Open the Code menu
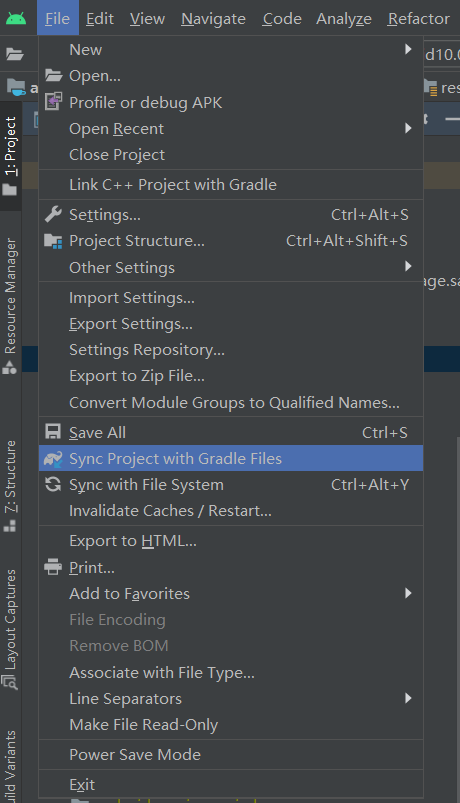The width and height of the screenshot is (460, 803). pos(282,18)
